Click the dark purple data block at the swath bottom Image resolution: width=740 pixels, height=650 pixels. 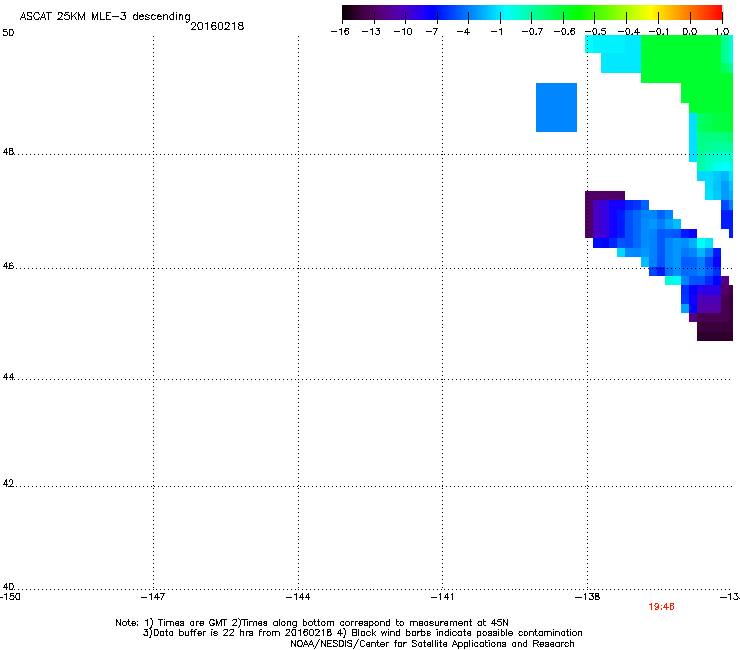[x=715, y=328]
